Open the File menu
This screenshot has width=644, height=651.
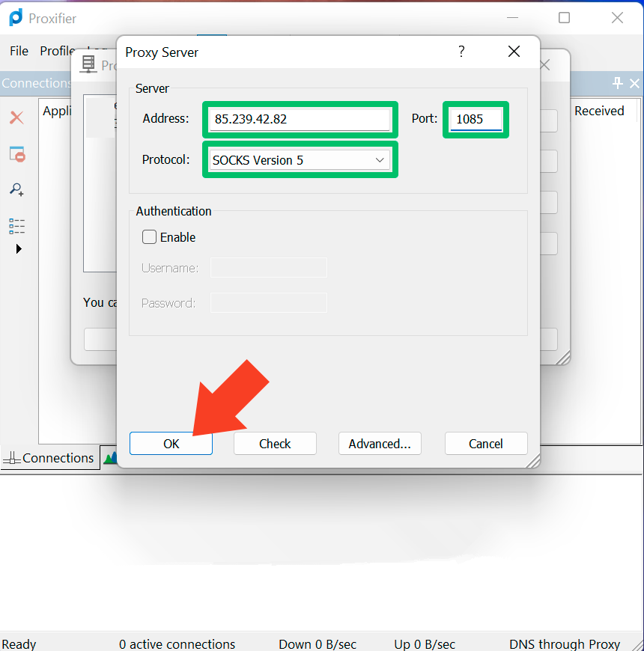coord(19,51)
